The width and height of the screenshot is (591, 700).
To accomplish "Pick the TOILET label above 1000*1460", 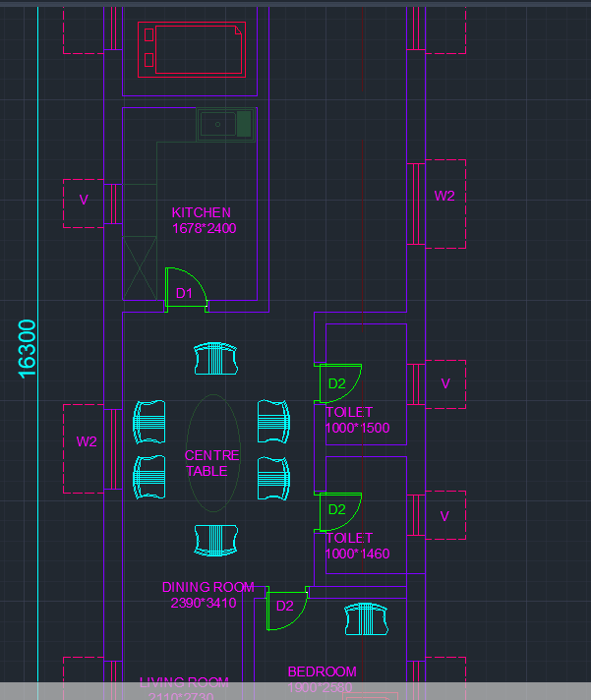I will (x=349, y=539).
